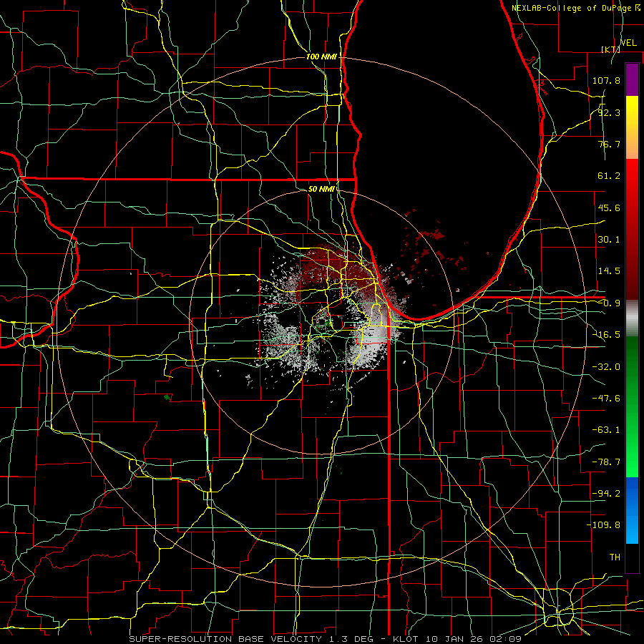Select the -63.1 scale value
The height and width of the screenshot is (644, 644).
click(x=606, y=430)
